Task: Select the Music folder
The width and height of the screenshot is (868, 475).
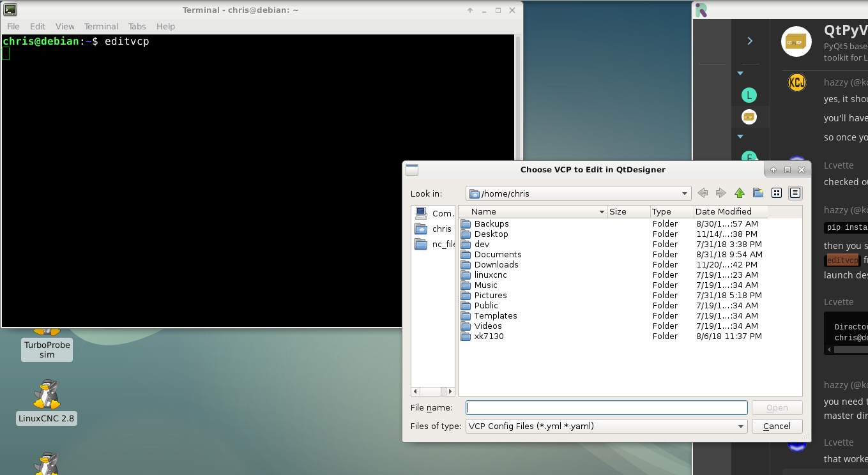Action: click(485, 285)
